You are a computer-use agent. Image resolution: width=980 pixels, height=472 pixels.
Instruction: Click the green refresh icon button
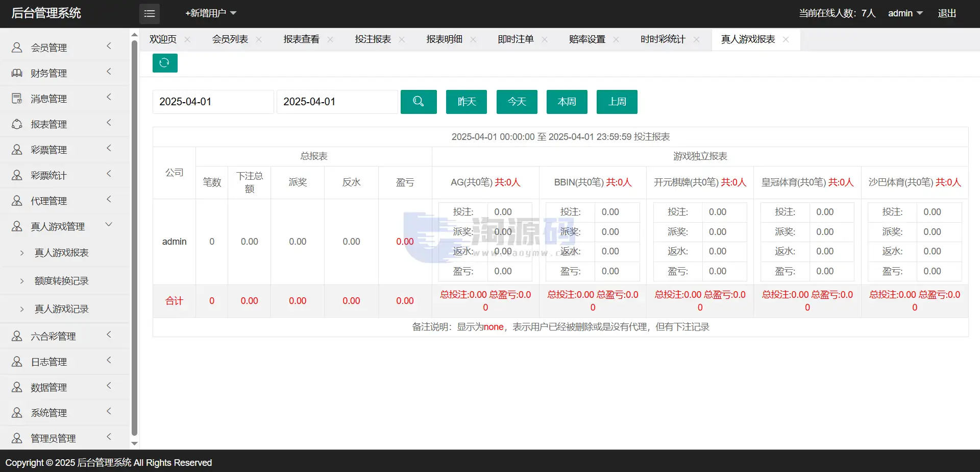click(165, 63)
